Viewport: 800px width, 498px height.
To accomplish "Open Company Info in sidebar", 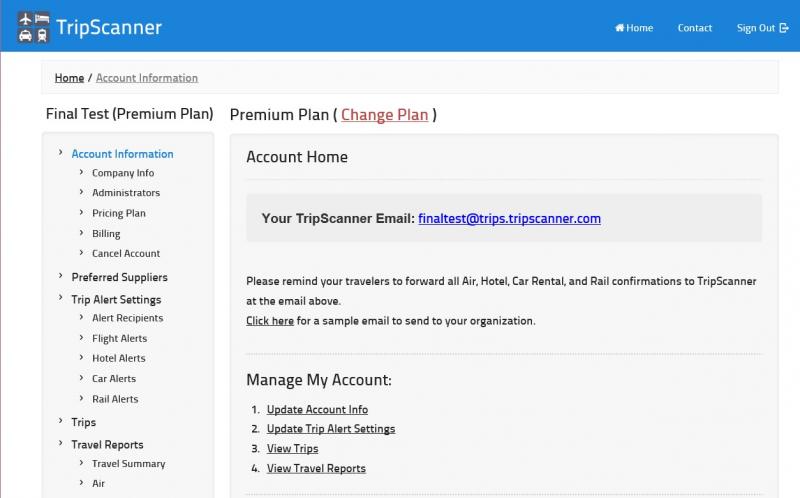I will 123,173.
